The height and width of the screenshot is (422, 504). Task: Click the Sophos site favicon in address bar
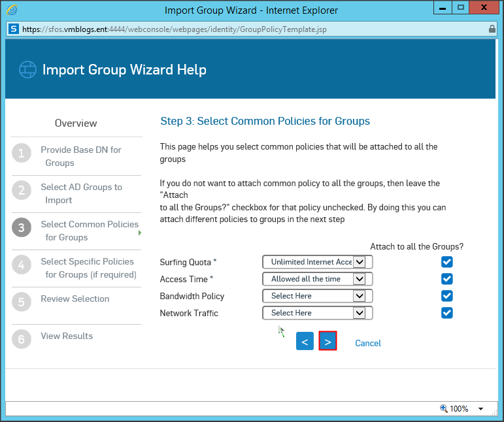coord(13,29)
